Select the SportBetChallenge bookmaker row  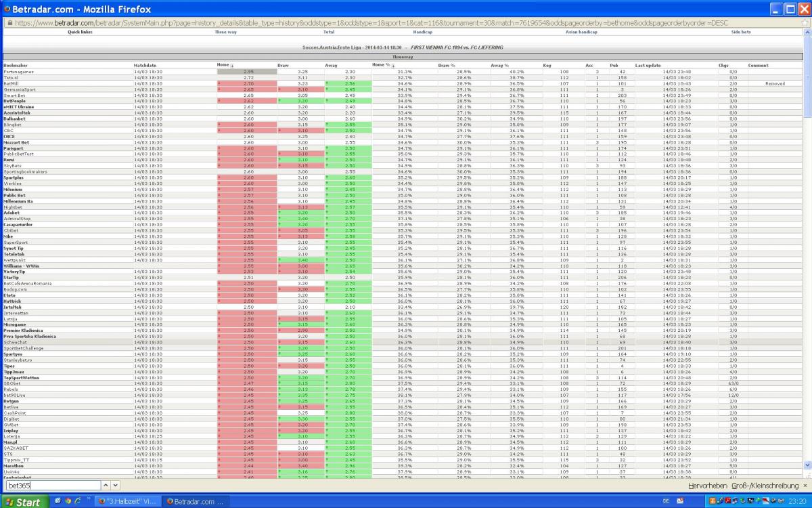(x=403, y=348)
